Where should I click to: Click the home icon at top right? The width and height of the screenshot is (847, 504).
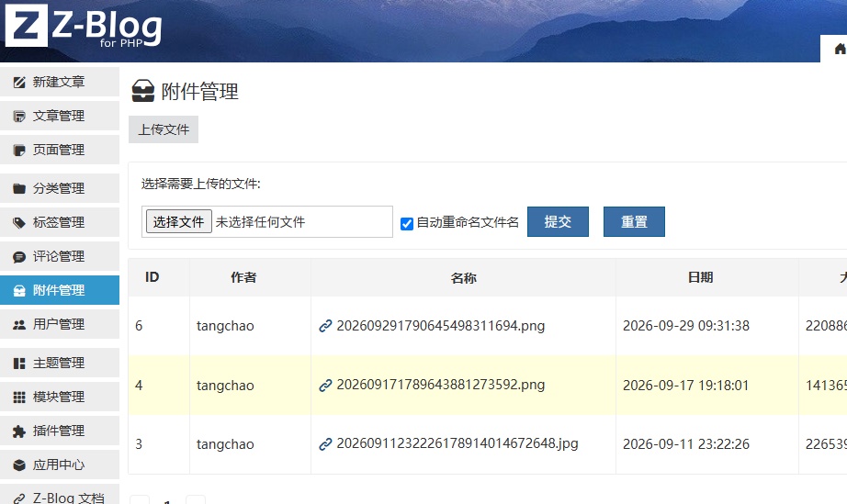click(x=840, y=49)
